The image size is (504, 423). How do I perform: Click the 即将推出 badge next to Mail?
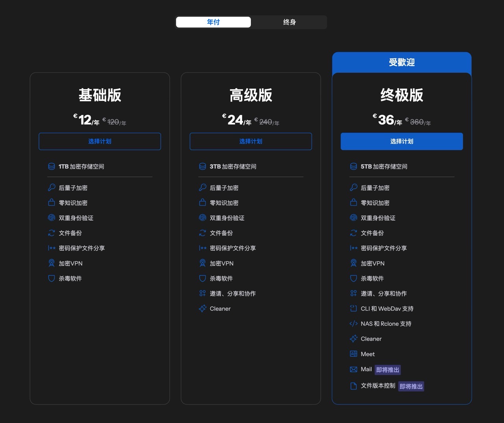(387, 369)
